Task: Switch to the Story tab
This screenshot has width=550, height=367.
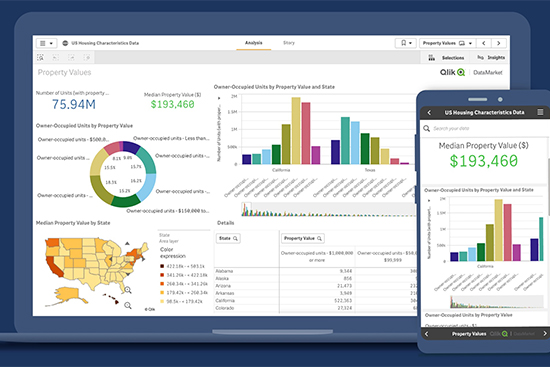Action: (x=289, y=43)
